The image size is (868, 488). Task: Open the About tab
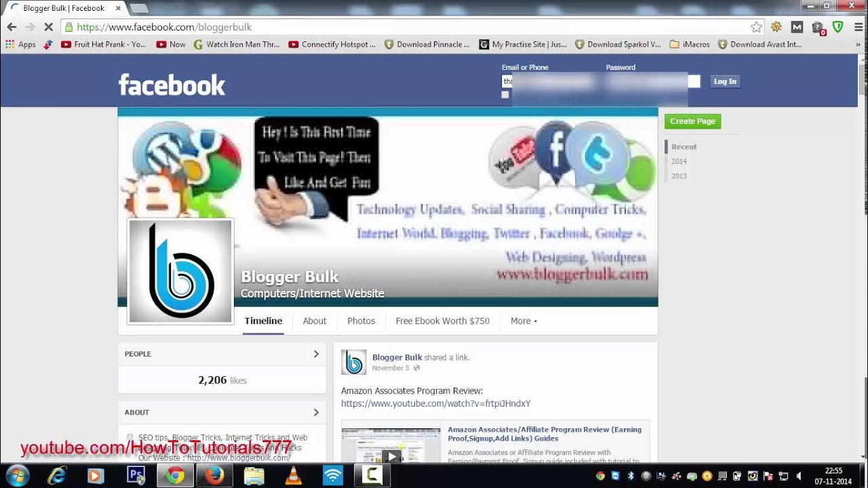[315, 321]
